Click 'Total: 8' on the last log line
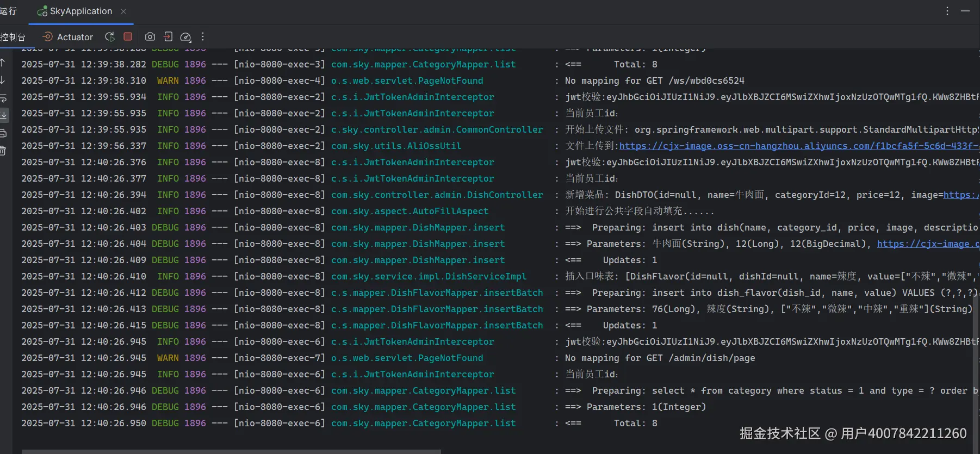The image size is (980, 454). [636, 423]
